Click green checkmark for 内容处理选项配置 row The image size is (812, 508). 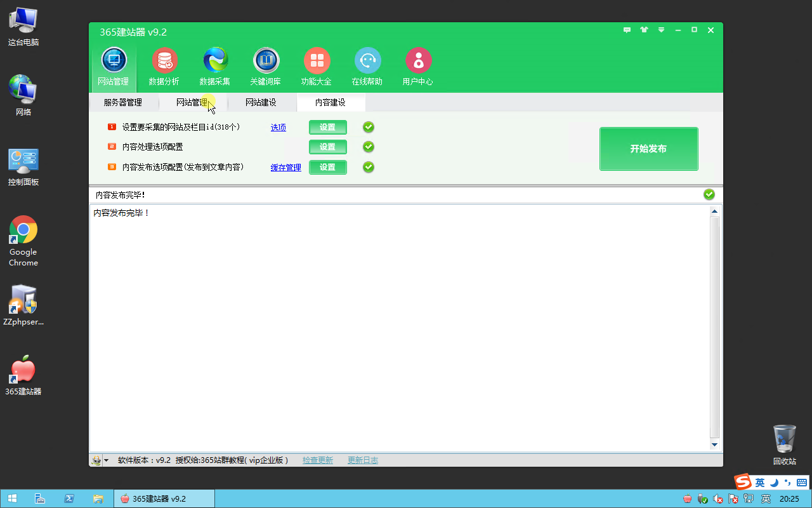pos(369,147)
